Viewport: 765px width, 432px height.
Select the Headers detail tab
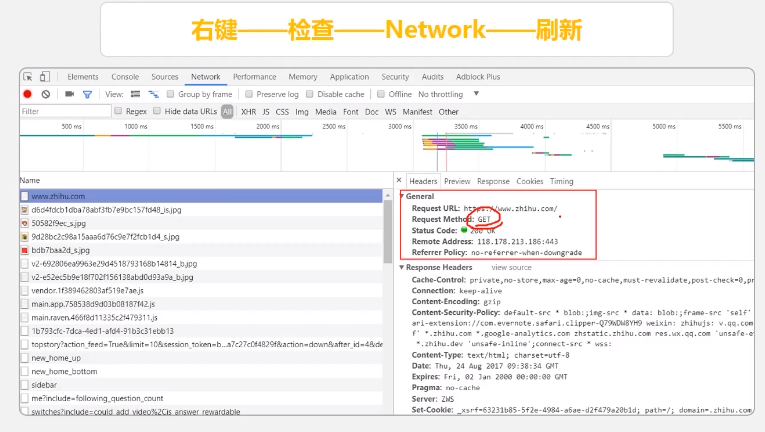(423, 181)
